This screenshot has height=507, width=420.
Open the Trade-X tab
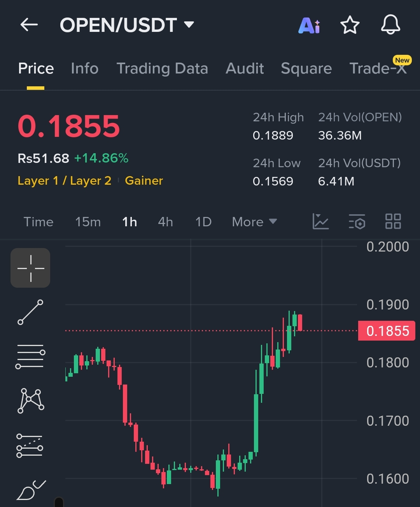tap(378, 68)
